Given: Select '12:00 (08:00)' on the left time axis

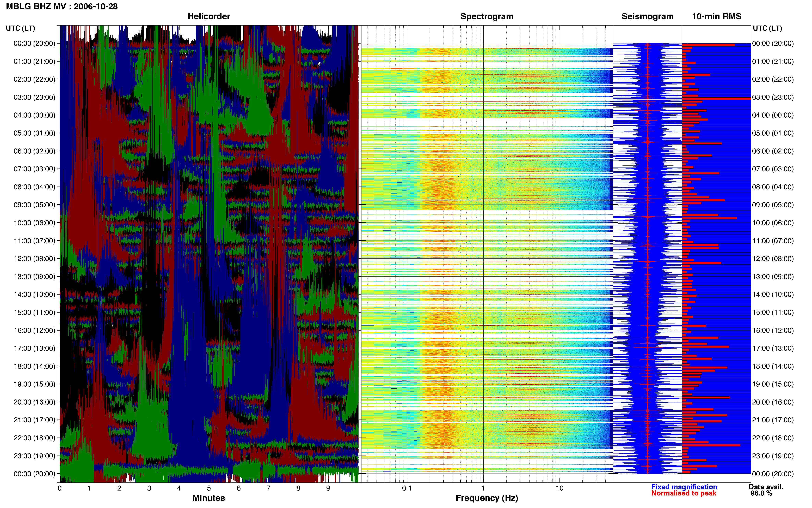Looking at the screenshot, I should (x=34, y=259).
